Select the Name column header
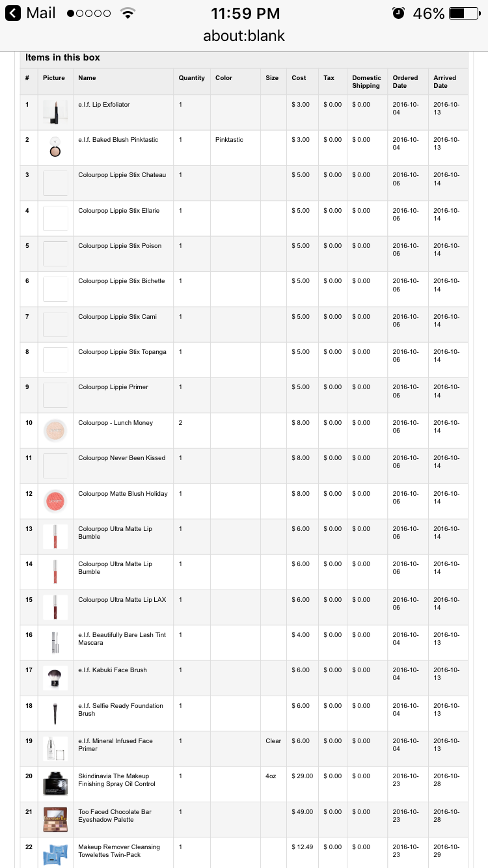The width and height of the screenshot is (488, 868). tap(87, 77)
